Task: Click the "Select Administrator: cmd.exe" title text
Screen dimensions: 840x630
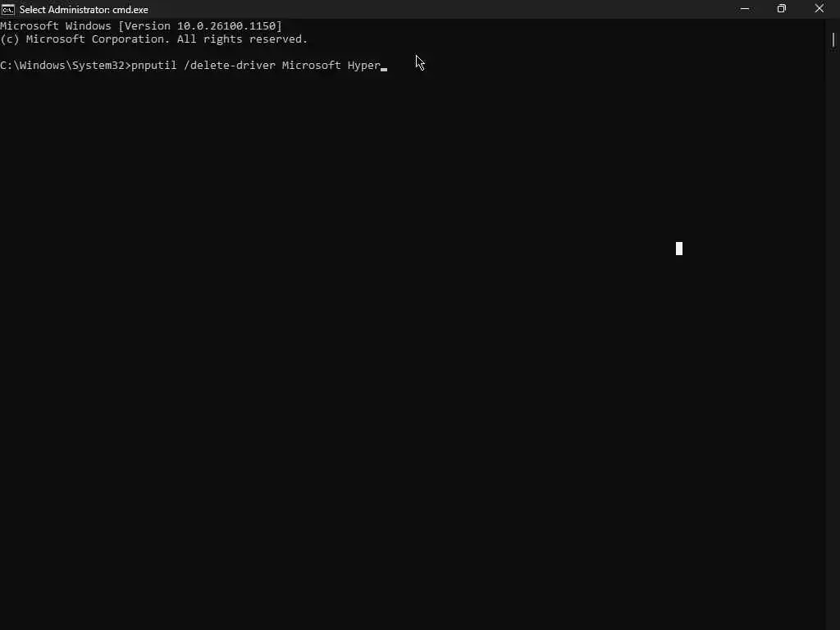Action: point(84,10)
